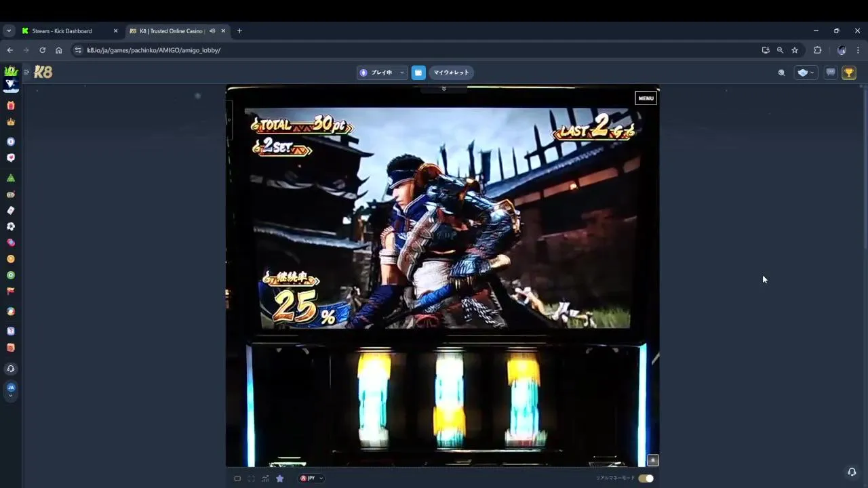This screenshot has width=868, height=488.
Task: Enter fullscreen mode for the game
Action: pyautogui.click(x=251, y=479)
